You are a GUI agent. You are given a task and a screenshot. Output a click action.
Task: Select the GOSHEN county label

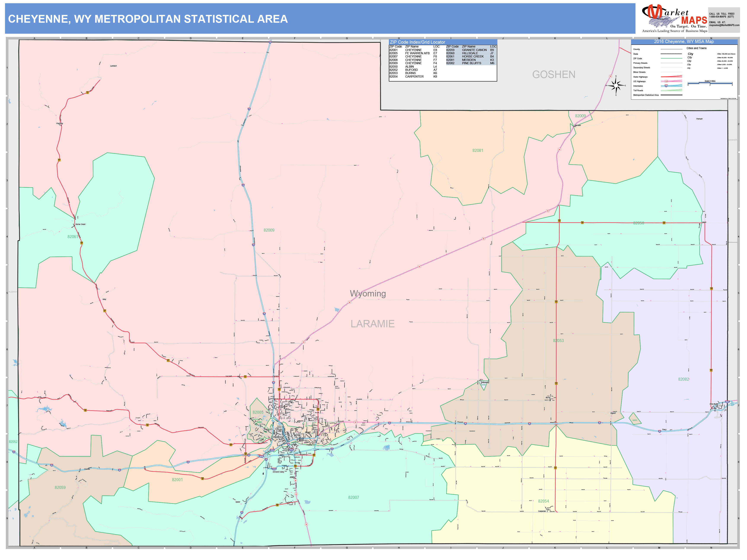(x=554, y=75)
